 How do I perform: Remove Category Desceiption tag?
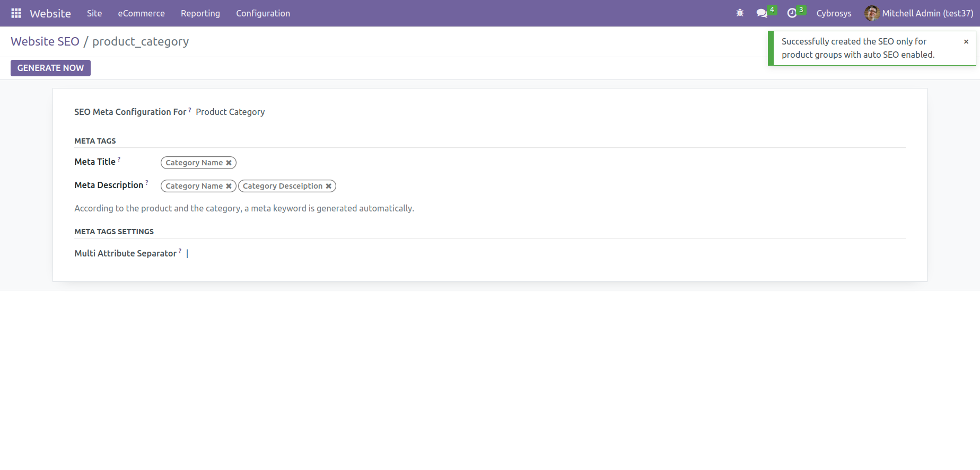click(328, 186)
